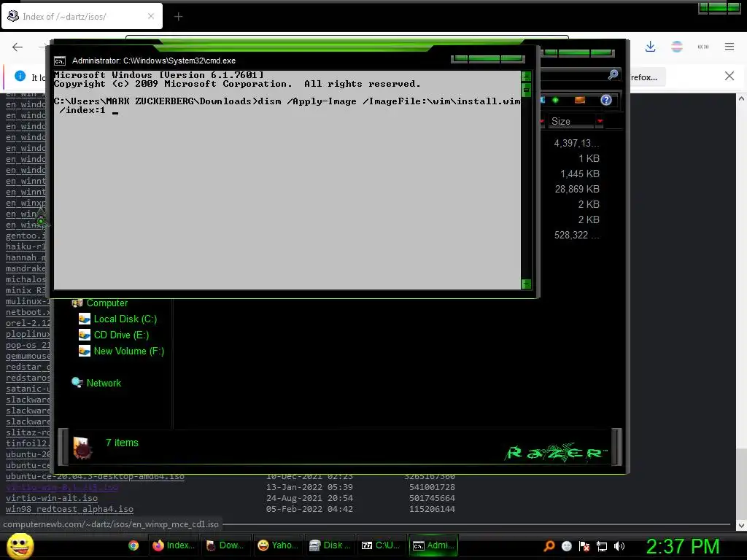The width and height of the screenshot is (747, 560).
Task: Click the 541001728 size value in listing
Action: pyautogui.click(x=432, y=487)
